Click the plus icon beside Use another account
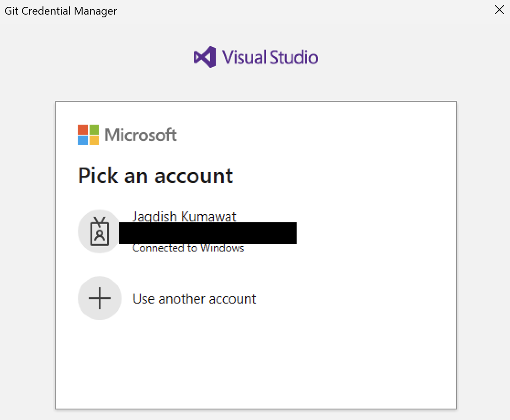Viewport: 510px width, 420px height. coord(100,298)
